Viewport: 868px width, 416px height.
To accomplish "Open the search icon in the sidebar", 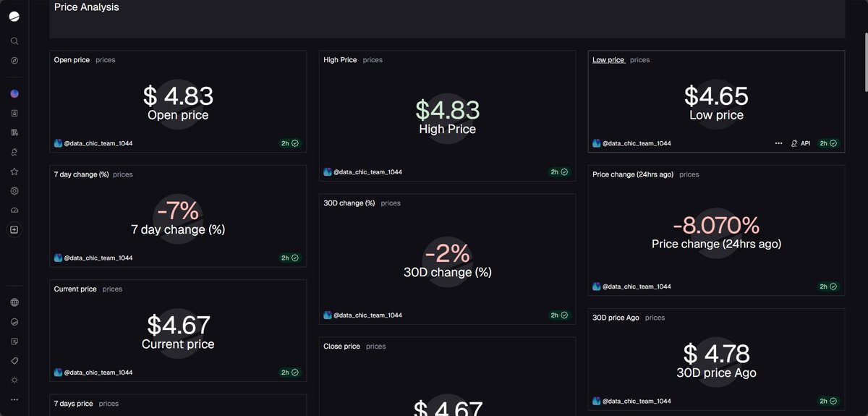I will (x=14, y=41).
